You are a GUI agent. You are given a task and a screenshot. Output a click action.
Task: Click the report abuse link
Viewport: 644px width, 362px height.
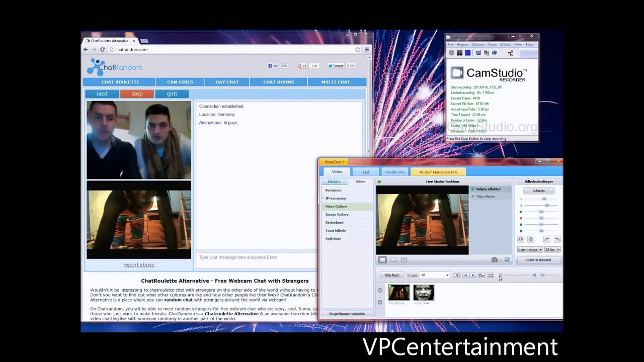click(139, 265)
